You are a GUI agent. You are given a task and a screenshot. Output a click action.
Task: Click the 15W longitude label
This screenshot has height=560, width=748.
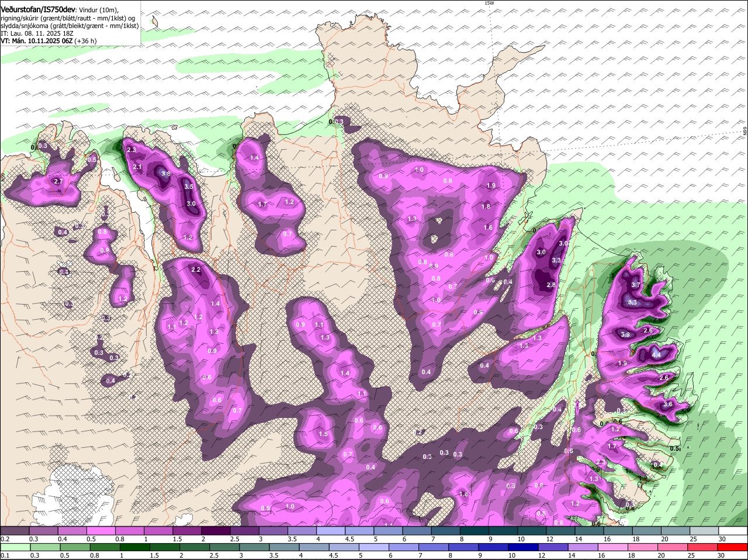[489, 4]
